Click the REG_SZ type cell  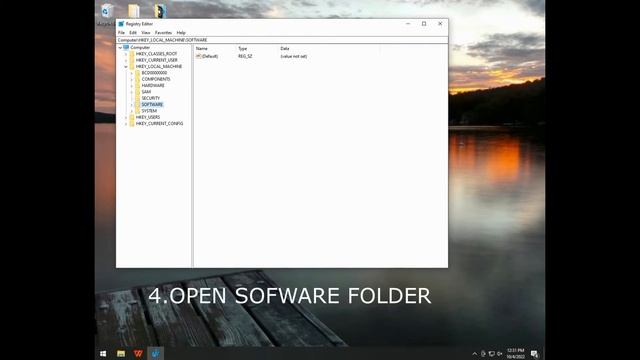tap(245, 56)
